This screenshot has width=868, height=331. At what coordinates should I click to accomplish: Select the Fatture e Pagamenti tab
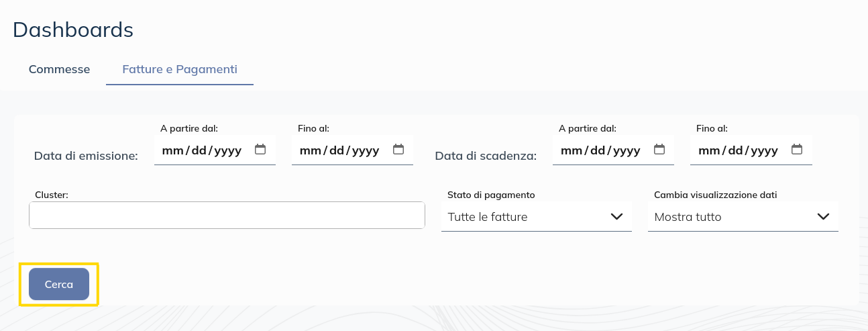click(179, 69)
